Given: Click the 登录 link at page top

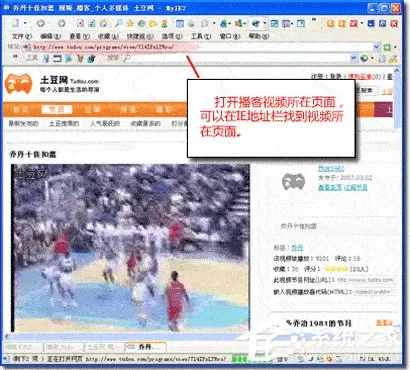Looking at the screenshot, I should pyautogui.click(x=335, y=76).
